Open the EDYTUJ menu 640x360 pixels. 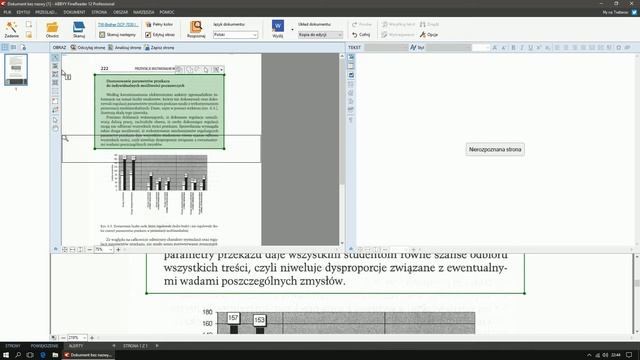pyautogui.click(x=23, y=12)
